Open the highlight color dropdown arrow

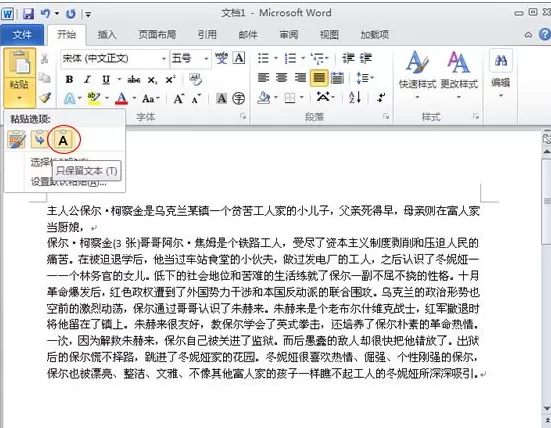point(107,98)
